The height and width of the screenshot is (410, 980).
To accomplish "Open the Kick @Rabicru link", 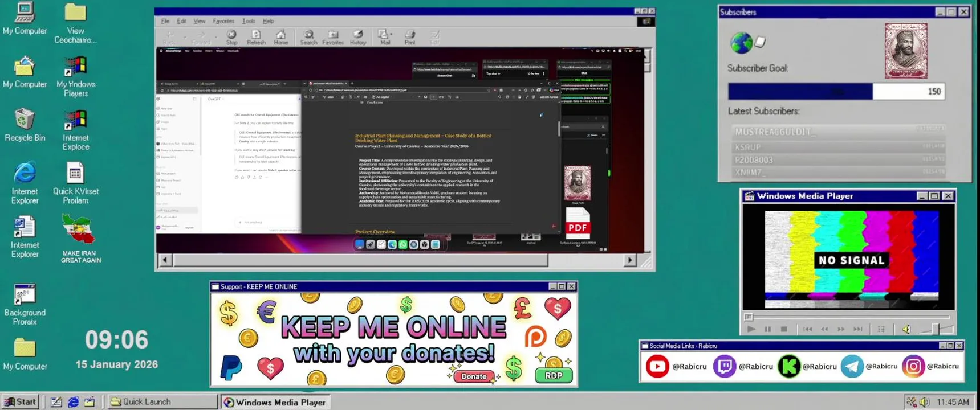I will 807,366.
